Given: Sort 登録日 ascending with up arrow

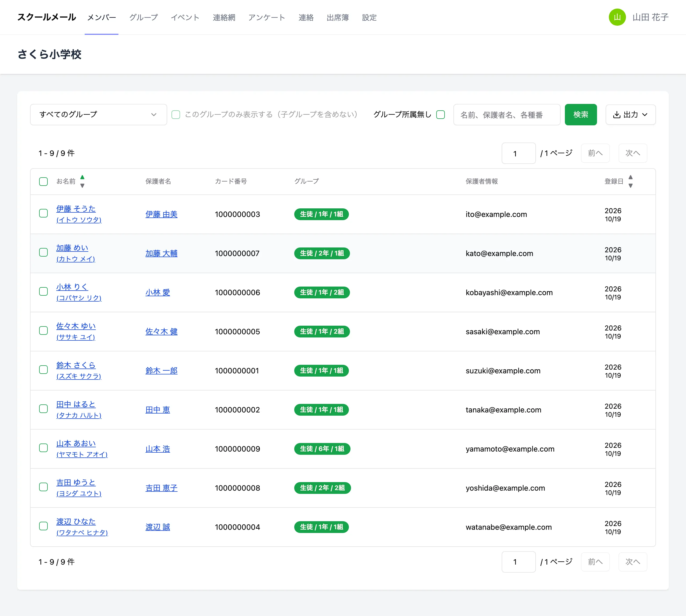Looking at the screenshot, I should [x=631, y=177].
